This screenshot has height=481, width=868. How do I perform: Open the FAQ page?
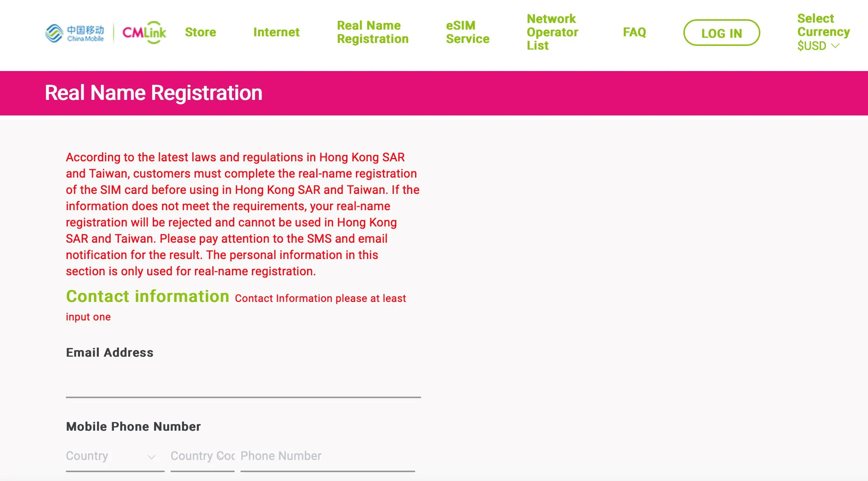635,32
